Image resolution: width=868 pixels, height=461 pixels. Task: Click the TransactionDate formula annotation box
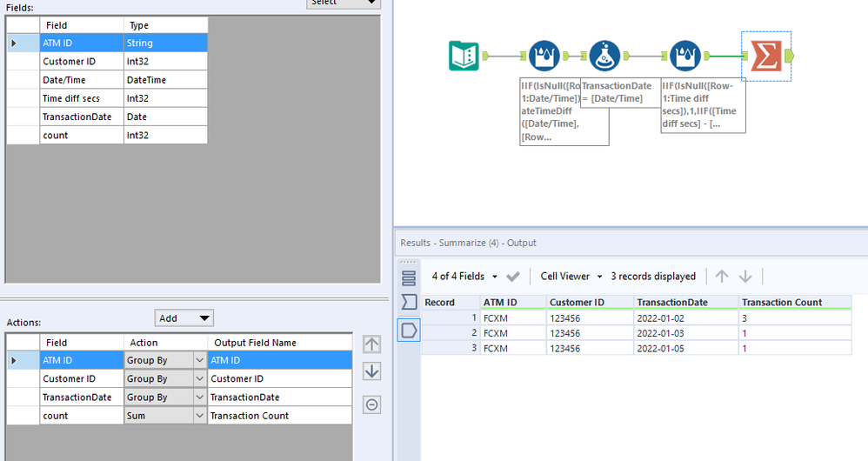point(620,92)
